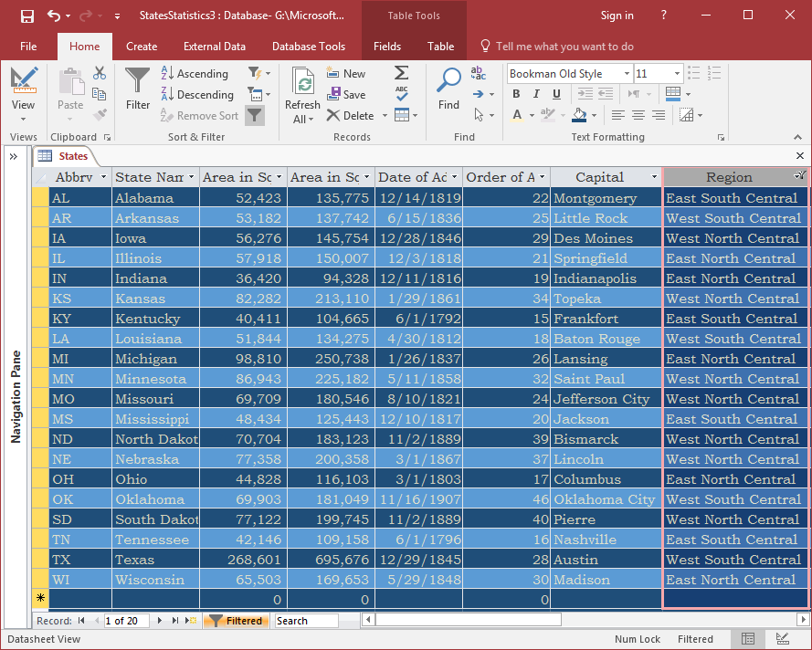812x650 pixels.
Task: Click the Delete record icon
Action: pos(333,115)
